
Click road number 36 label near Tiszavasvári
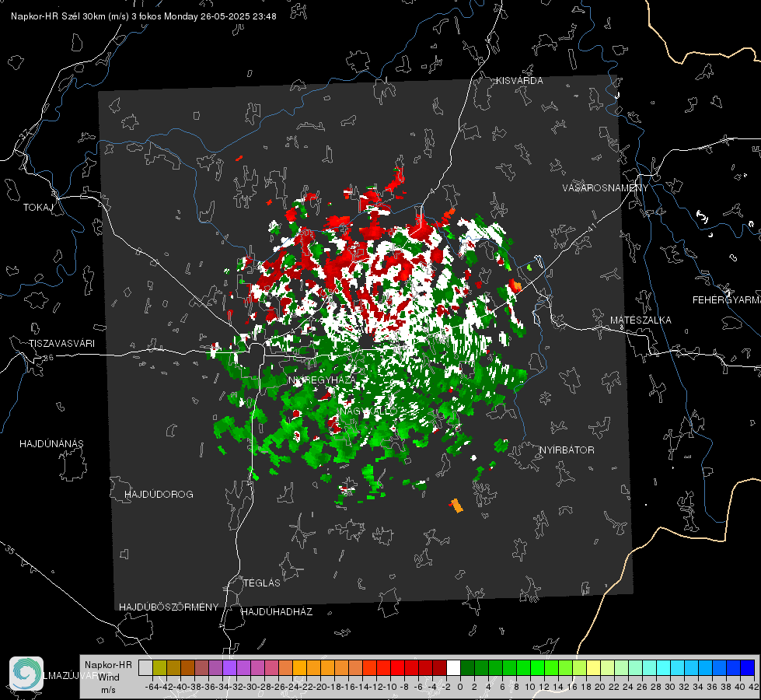(48, 358)
